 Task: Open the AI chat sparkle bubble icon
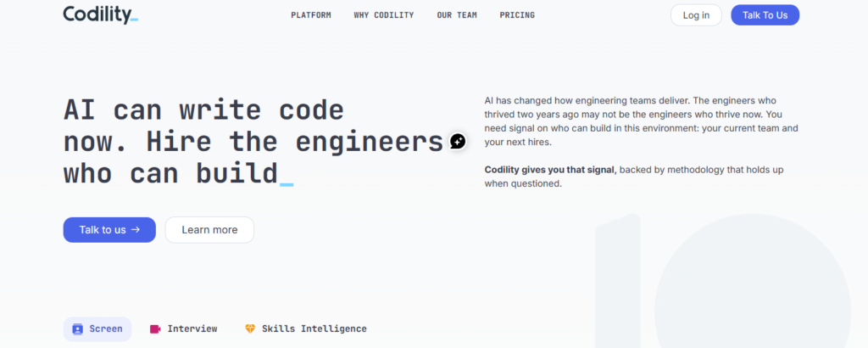pos(457,141)
